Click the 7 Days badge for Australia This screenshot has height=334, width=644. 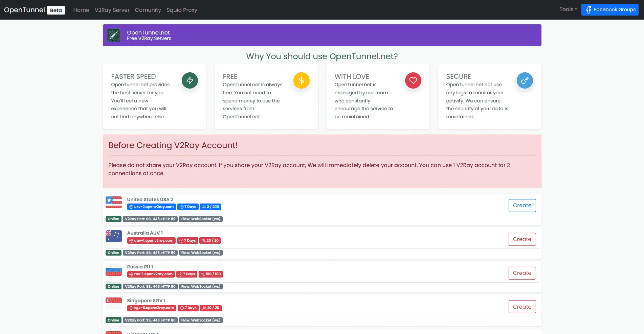pos(187,241)
